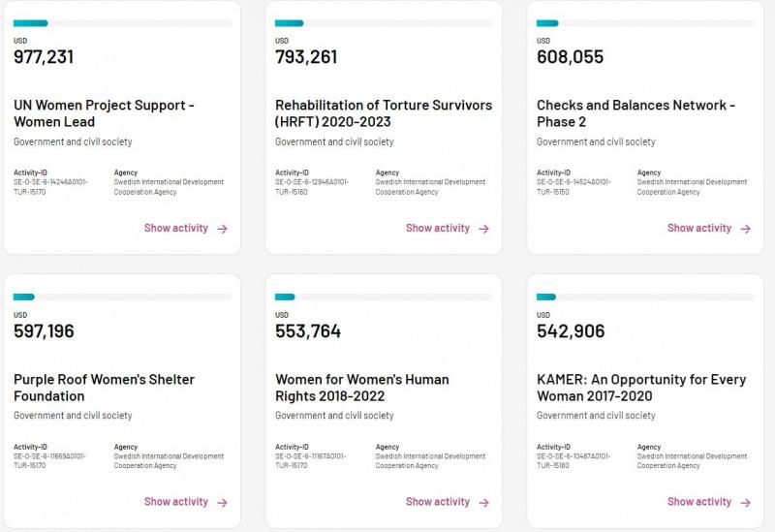This screenshot has width=775, height=532.
Task: Show activity for KAMER: An Opportunity for Every Woman
Action: [x=699, y=502]
